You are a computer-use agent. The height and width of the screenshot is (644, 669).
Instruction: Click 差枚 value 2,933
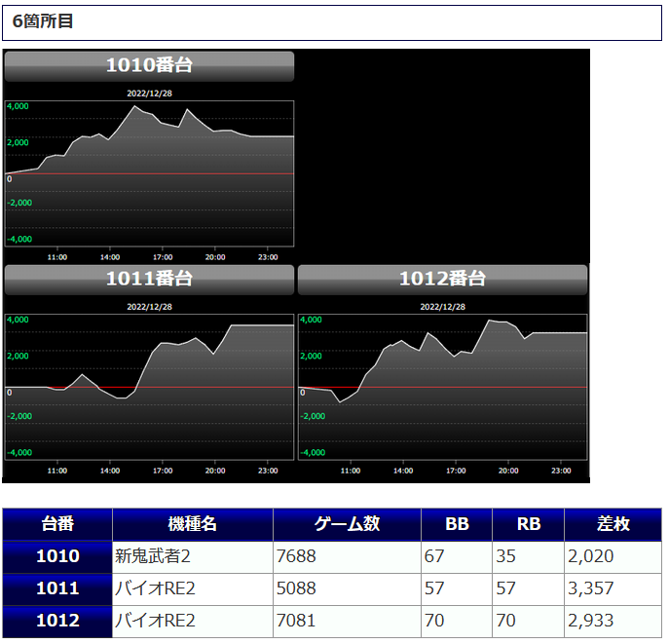coord(590,621)
